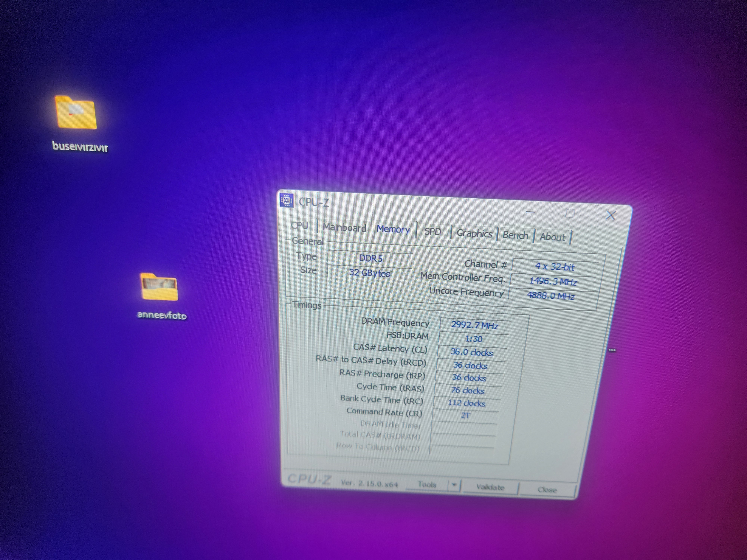747x560 pixels.
Task: Click the 112 clocks tRC value
Action: coord(466,403)
